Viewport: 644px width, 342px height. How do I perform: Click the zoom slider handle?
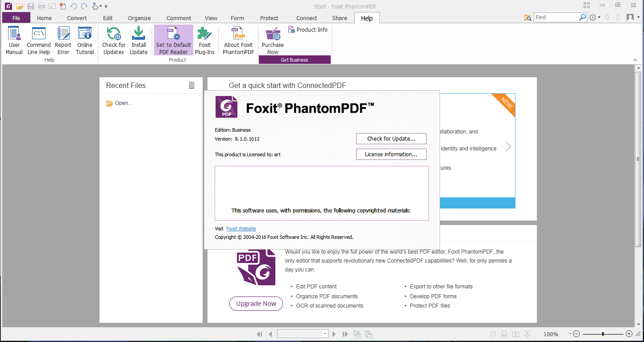tap(603, 334)
